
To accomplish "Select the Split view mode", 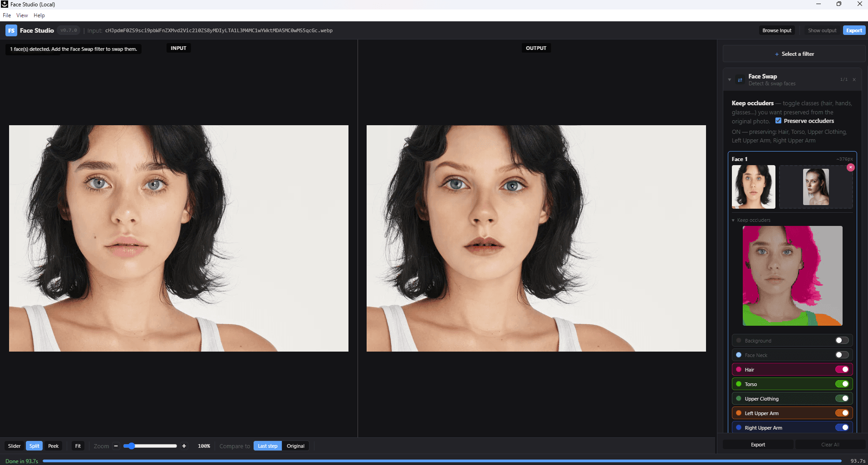I will [x=34, y=446].
